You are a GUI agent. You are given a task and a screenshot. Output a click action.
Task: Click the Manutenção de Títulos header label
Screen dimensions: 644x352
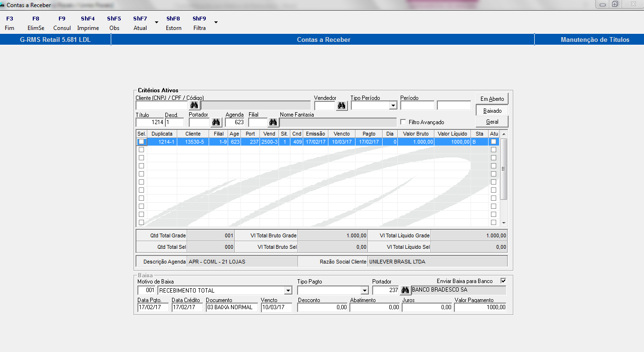595,39
